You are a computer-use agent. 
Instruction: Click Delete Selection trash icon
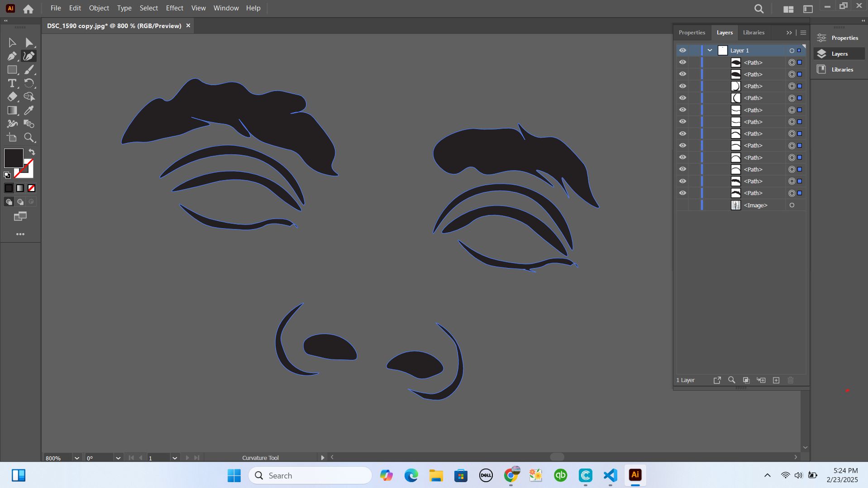coord(791,380)
